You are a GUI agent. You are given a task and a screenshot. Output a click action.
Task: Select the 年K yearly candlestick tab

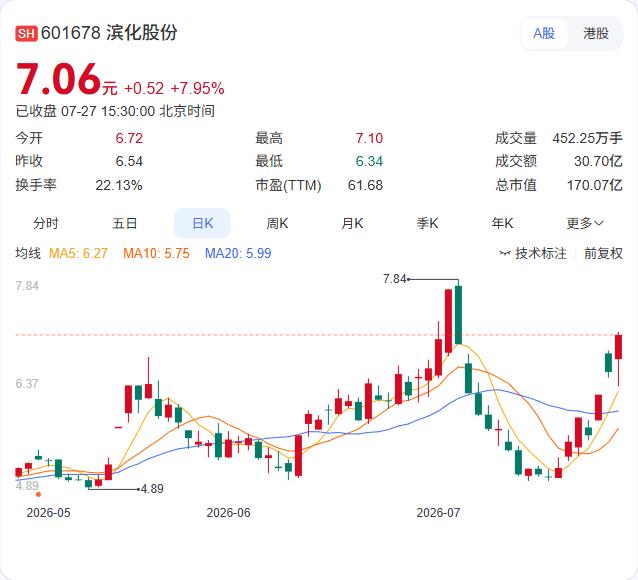502,223
